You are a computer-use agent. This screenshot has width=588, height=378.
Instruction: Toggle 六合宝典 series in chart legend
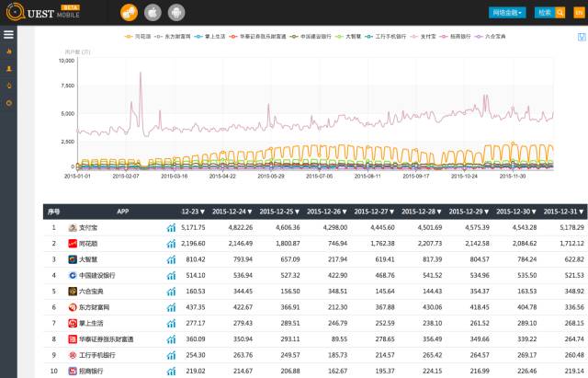pos(491,37)
